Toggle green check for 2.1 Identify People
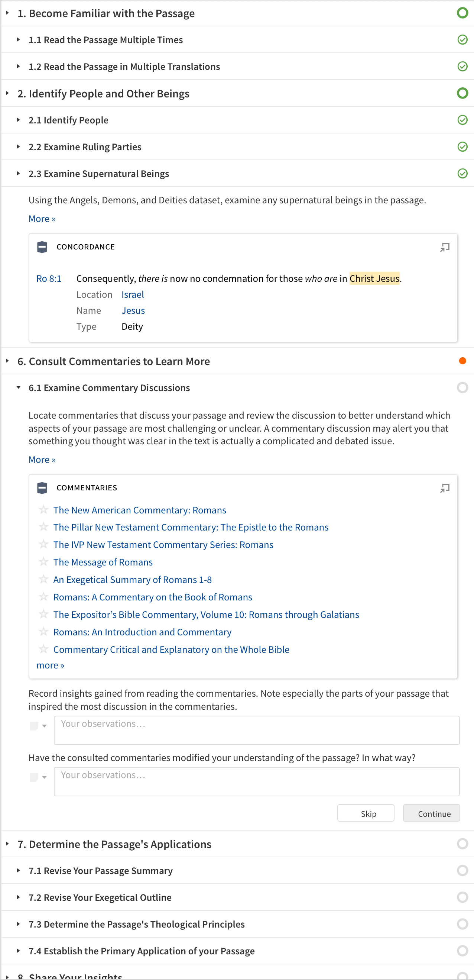The image size is (474, 980). pos(462,120)
